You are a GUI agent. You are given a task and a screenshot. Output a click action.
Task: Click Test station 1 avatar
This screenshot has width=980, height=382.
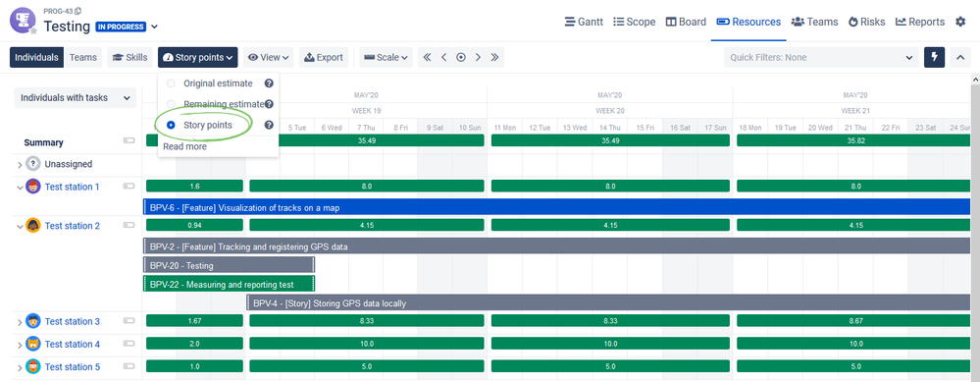(33, 187)
